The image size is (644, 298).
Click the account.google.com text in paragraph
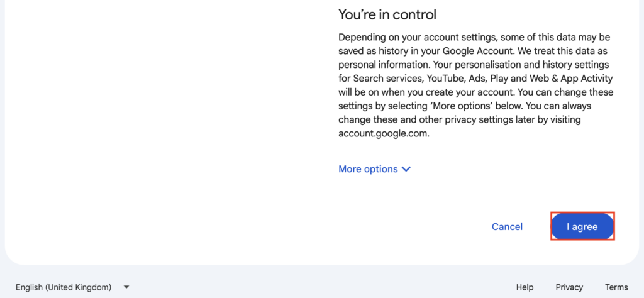pos(384,134)
